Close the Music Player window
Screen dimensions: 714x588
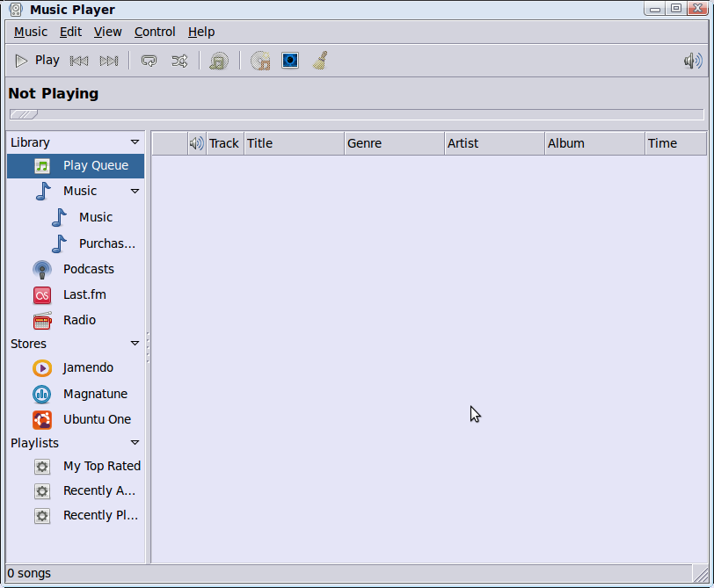(697, 8)
